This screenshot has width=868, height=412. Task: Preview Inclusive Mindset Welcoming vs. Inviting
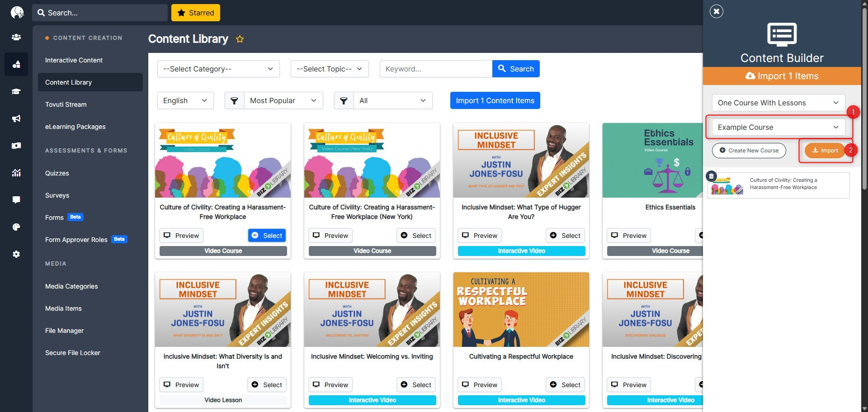tap(330, 385)
